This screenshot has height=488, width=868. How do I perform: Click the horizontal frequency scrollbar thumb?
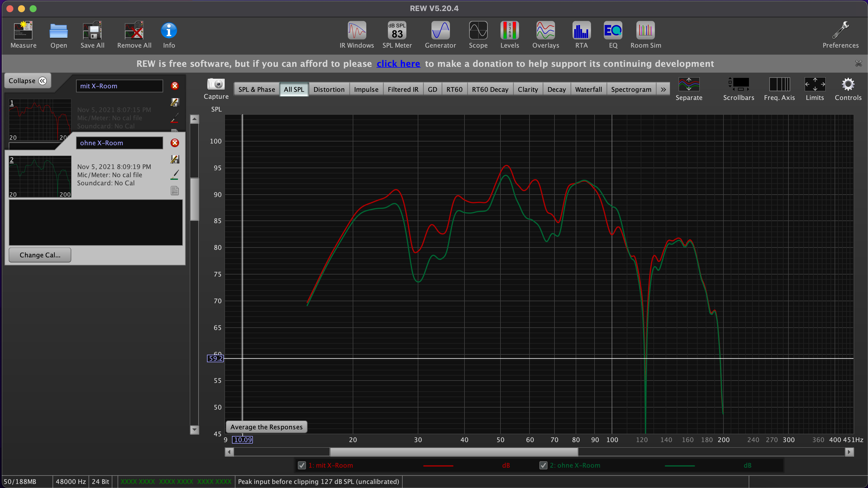[x=453, y=452]
